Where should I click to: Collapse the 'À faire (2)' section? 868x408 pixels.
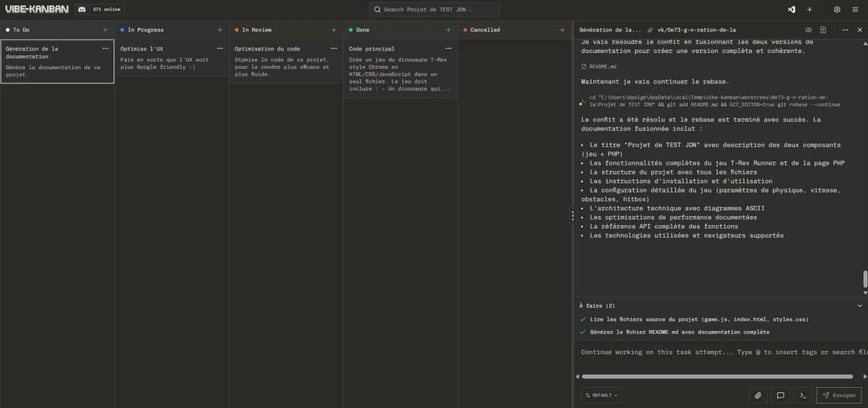coord(859,305)
